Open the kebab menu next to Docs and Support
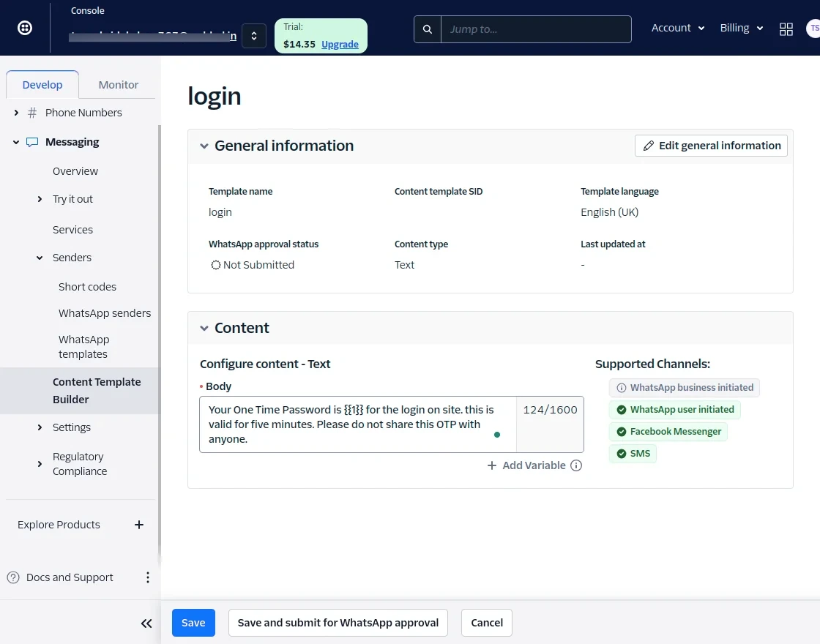The width and height of the screenshot is (820, 644). point(148,577)
